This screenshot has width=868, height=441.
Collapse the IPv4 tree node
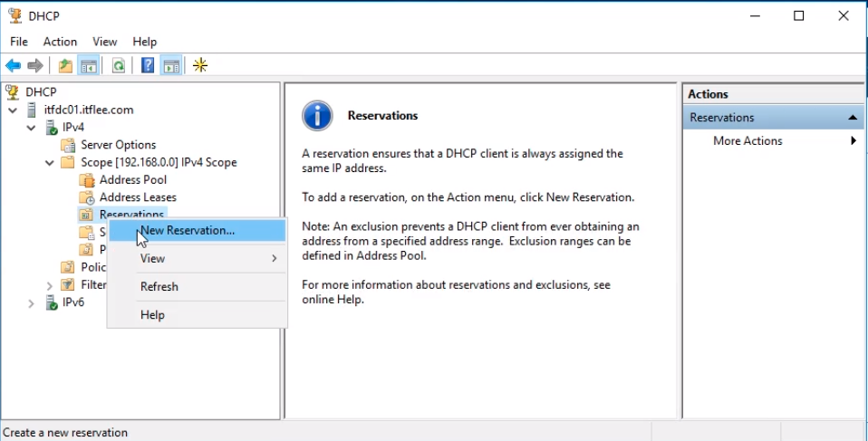[x=32, y=128]
